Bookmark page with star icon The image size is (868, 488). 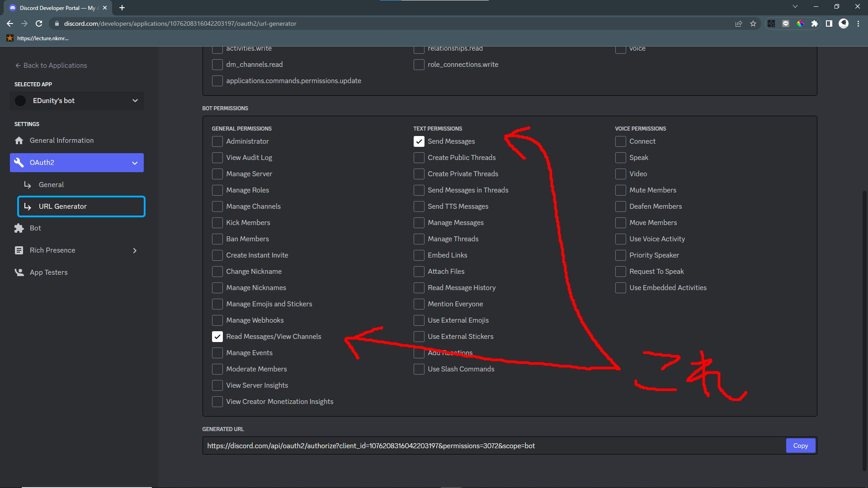(x=753, y=23)
